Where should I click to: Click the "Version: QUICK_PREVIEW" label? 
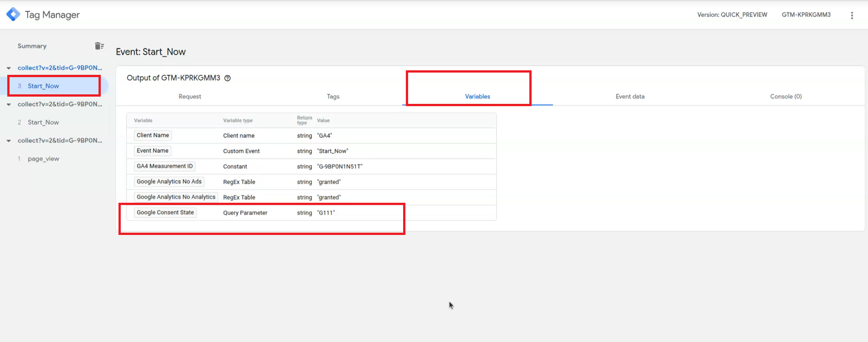coord(732,15)
